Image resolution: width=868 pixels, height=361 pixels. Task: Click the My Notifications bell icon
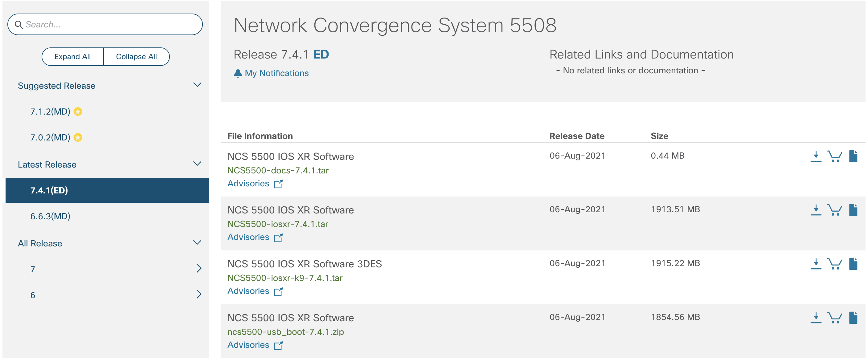(x=238, y=73)
